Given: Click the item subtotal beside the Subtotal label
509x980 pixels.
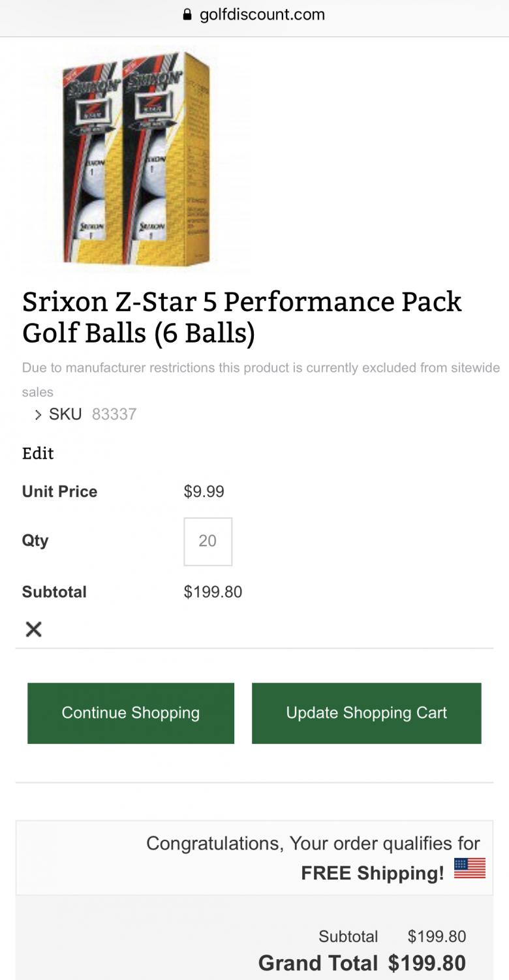Looking at the screenshot, I should pos(213,592).
